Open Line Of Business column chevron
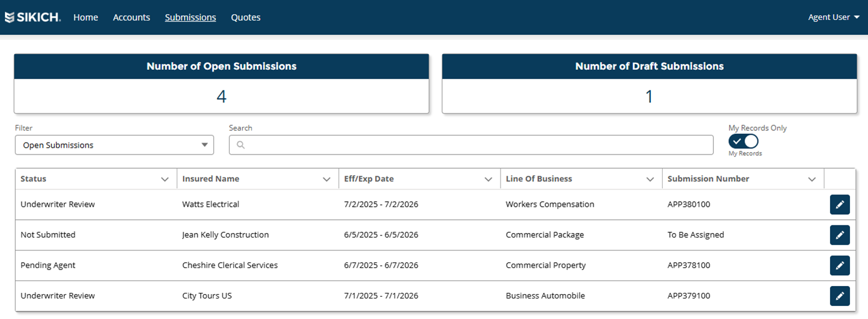This screenshot has width=868, height=319. (x=650, y=179)
